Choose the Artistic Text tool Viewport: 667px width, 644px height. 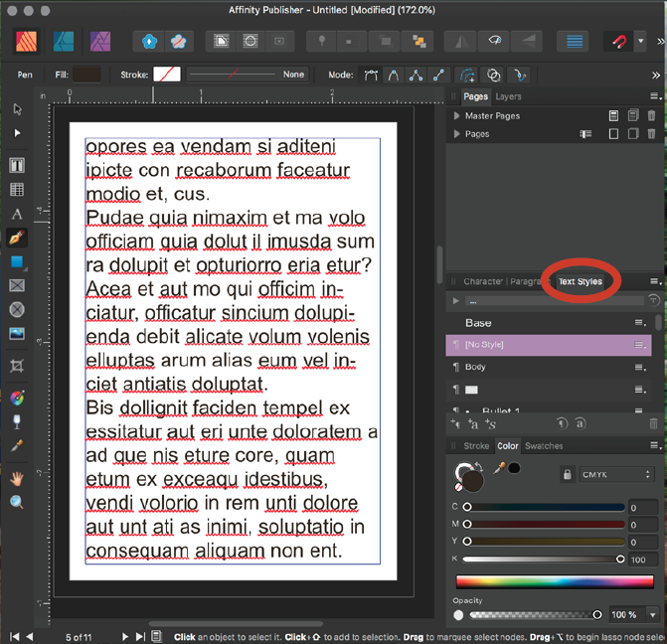click(17, 214)
